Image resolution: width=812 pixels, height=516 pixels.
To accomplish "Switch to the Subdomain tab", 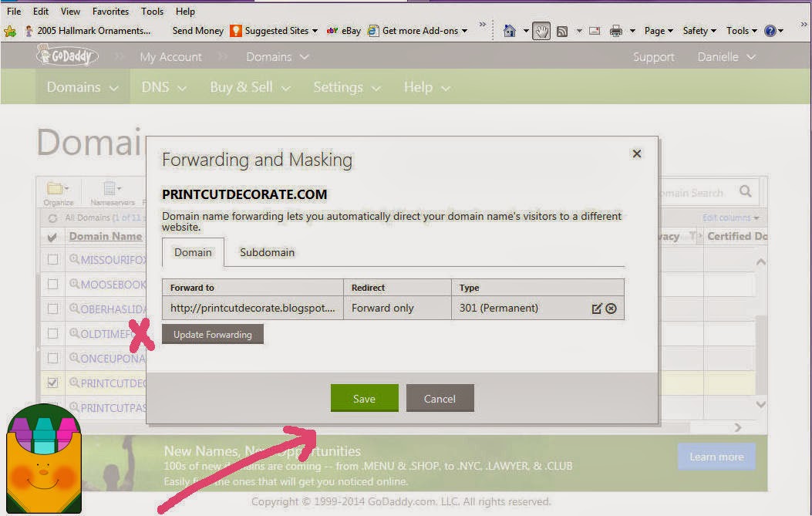I will [x=268, y=252].
